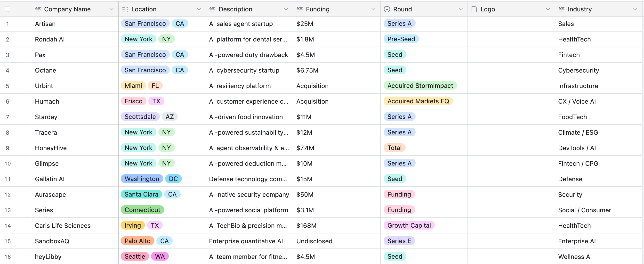Click the WA state tag
The width and height of the screenshot is (644, 264).
click(160, 256)
